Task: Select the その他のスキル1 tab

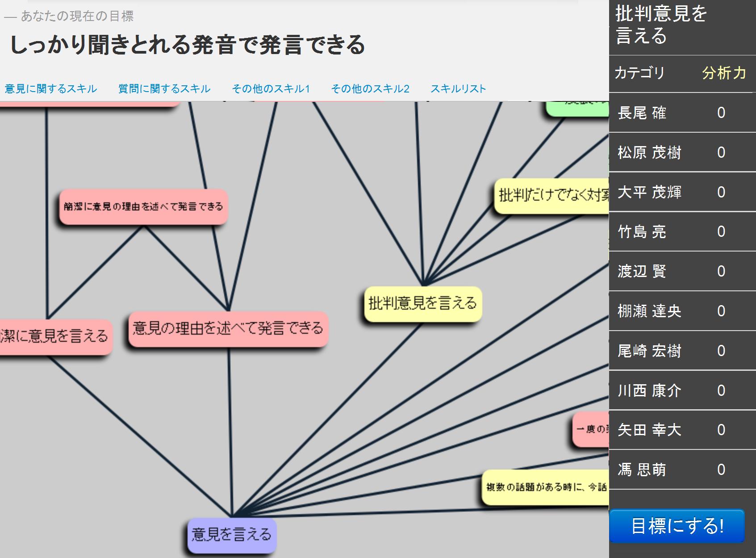Action: [271, 89]
